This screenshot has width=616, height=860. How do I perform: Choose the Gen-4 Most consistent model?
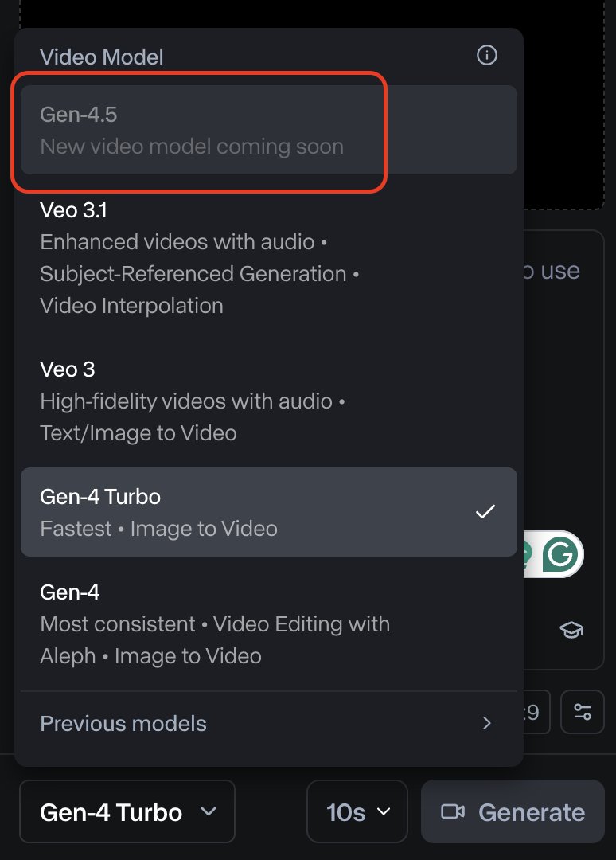click(x=268, y=624)
